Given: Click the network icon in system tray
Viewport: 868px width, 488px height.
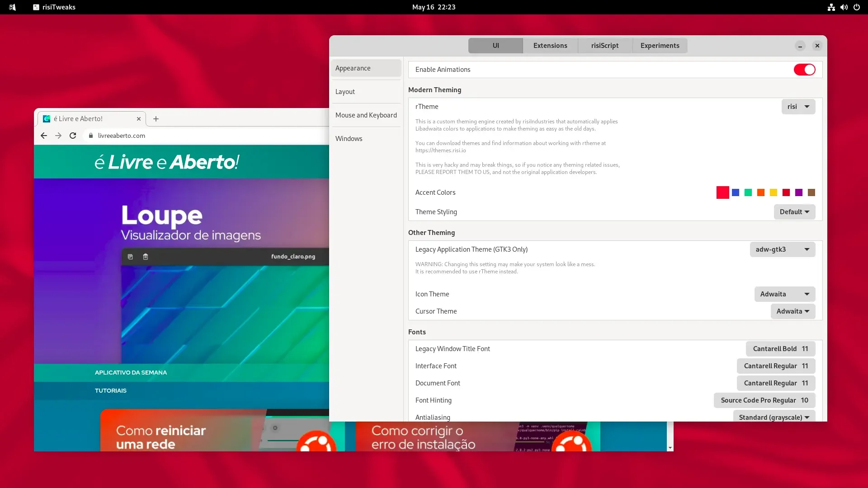Looking at the screenshot, I should tap(831, 7).
